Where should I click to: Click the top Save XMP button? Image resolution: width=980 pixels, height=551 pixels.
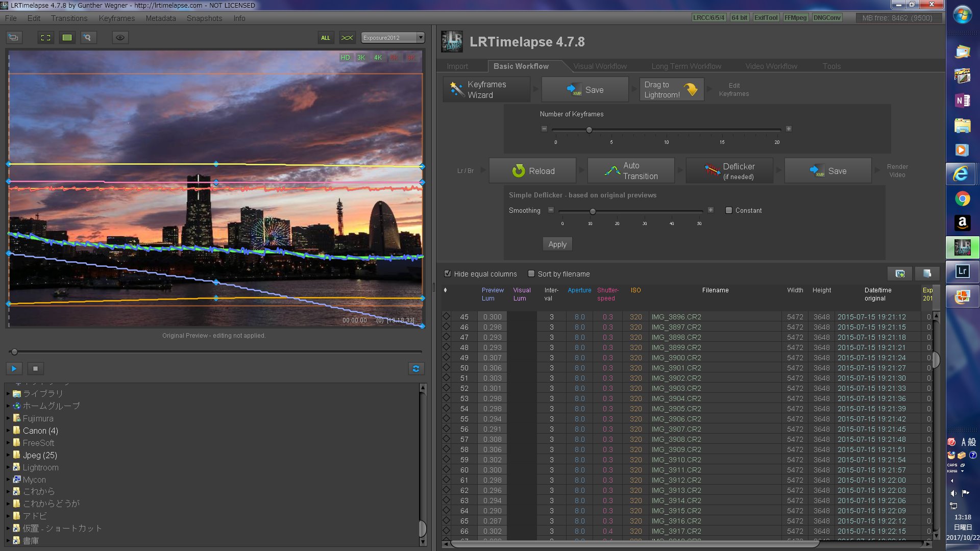click(x=585, y=90)
